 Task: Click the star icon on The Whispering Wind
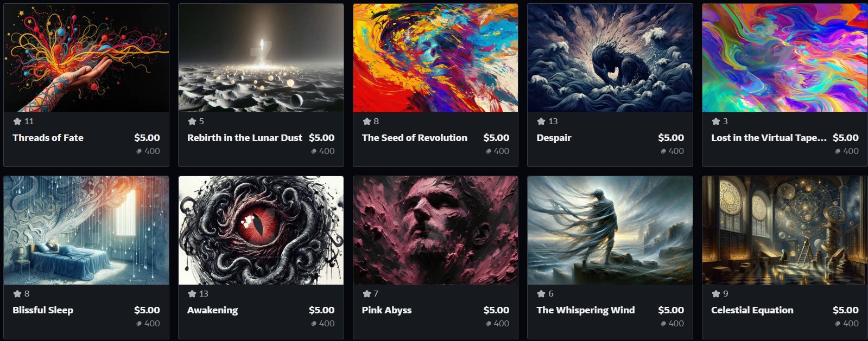541,294
